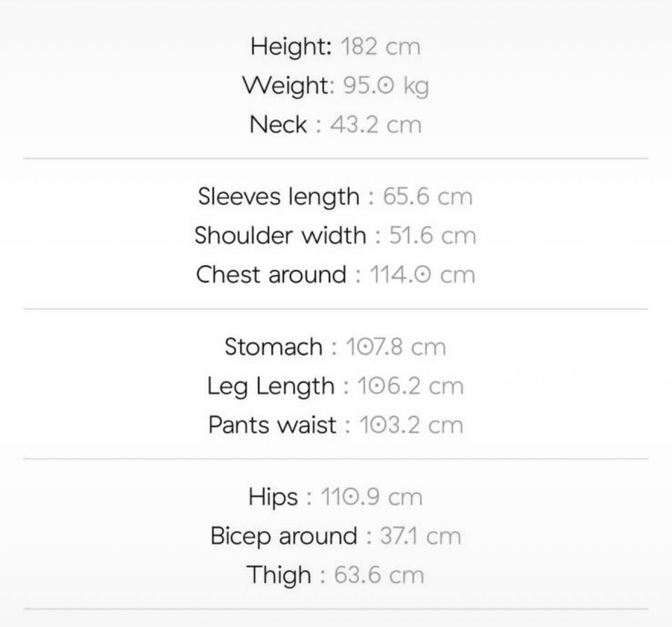Select the 51.6 cm shoulder value
The height and width of the screenshot is (627, 672).
point(433,235)
